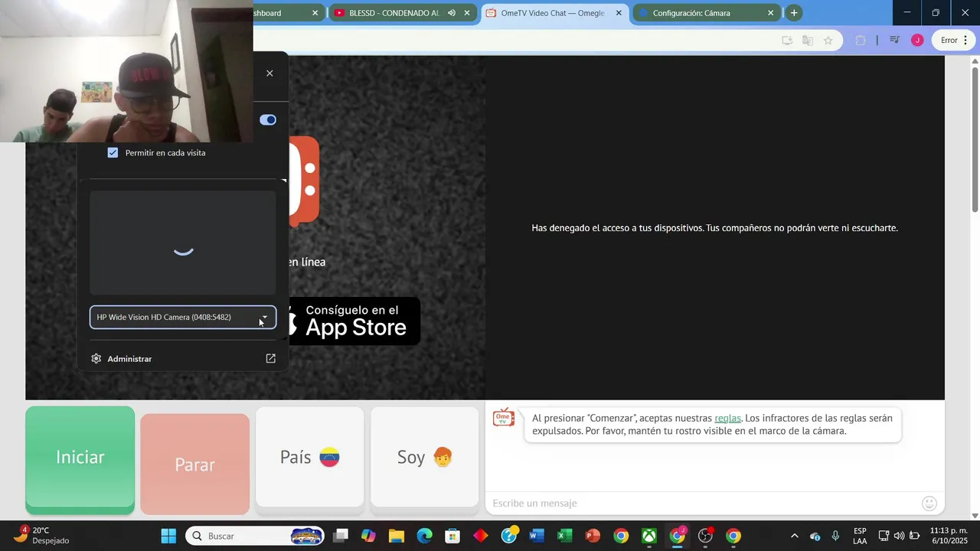Switch to Configuración: Cámara tab
The height and width of the screenshot is (551, 980).
pos(691,13)
